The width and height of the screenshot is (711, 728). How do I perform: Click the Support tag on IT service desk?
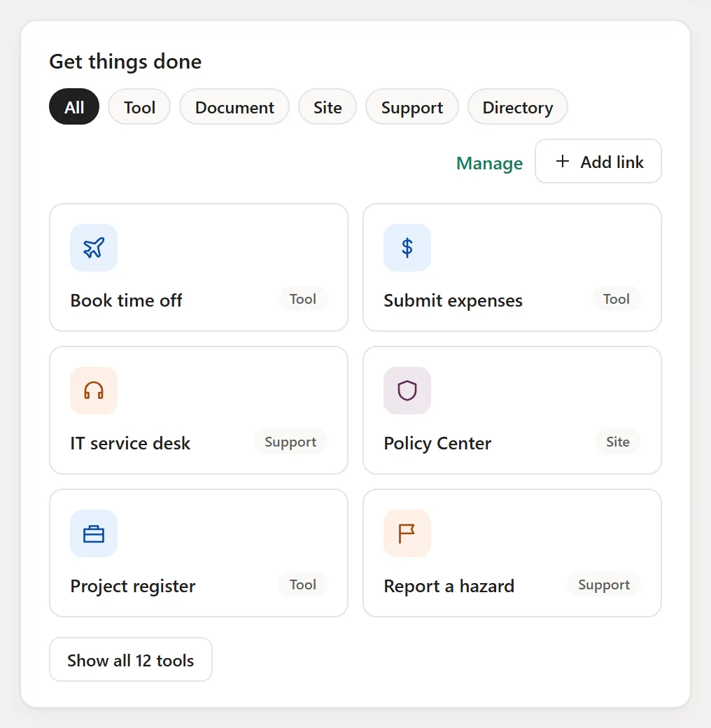(x=290, y=442)
